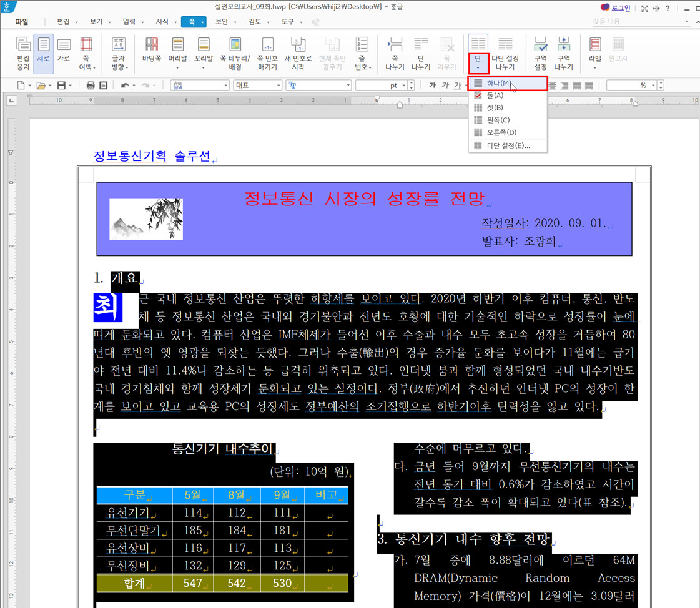Choose 왼쪽(C) left column layout
The width and height of the screenshot is (700, 608).
pyautogui.click(x=508, y=120)
